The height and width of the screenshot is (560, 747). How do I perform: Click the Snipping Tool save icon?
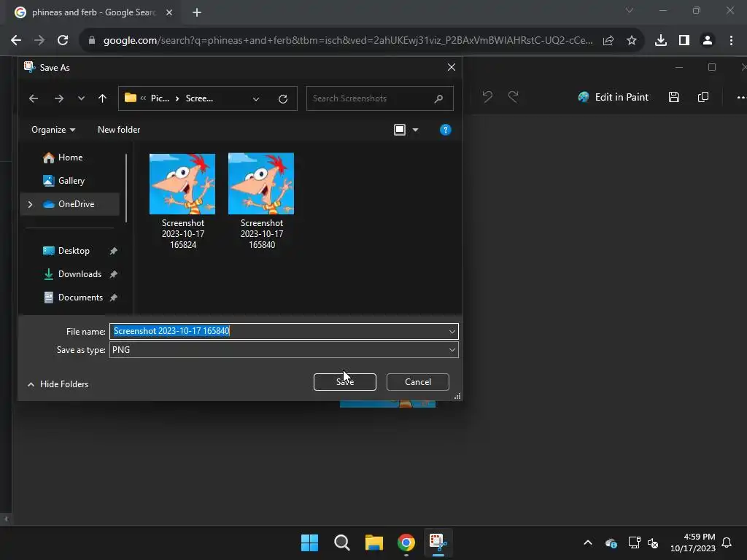tap(673, 97)
